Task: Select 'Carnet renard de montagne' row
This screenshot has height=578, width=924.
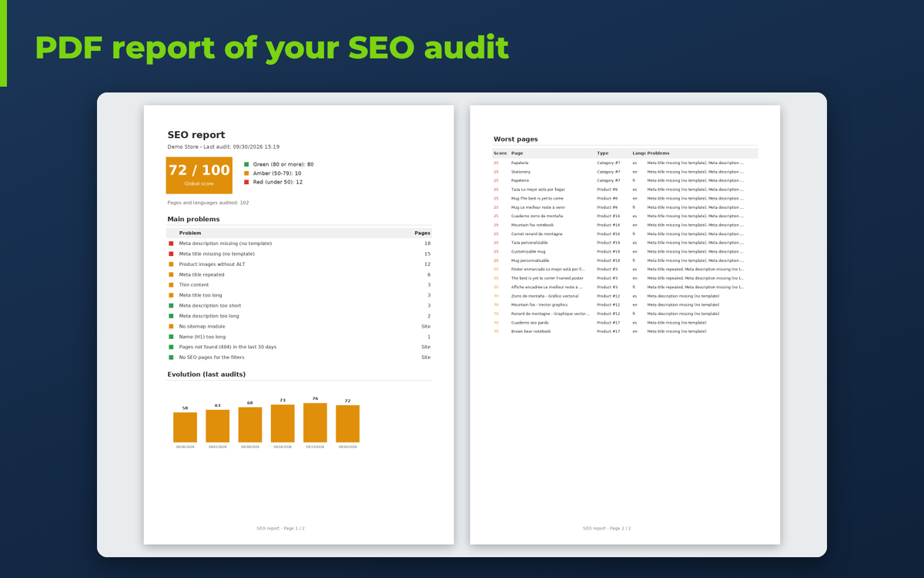Action: pyautogui.click(x=625, y=234)
